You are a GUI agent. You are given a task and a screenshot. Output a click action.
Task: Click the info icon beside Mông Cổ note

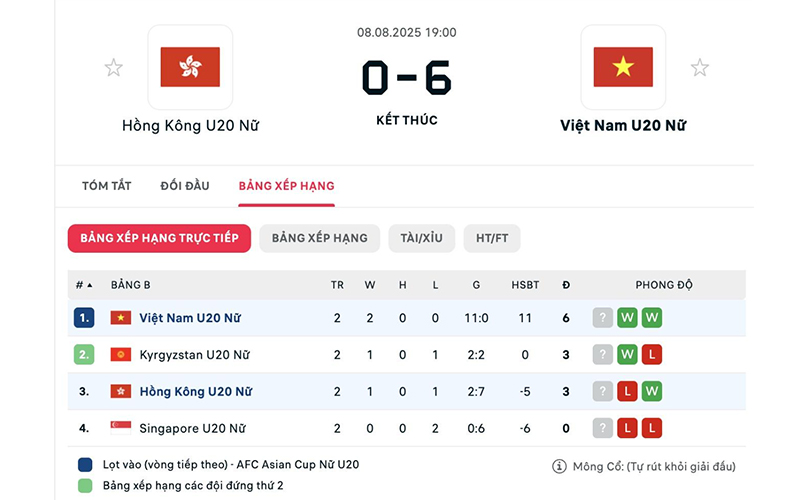tap(559, 466)
